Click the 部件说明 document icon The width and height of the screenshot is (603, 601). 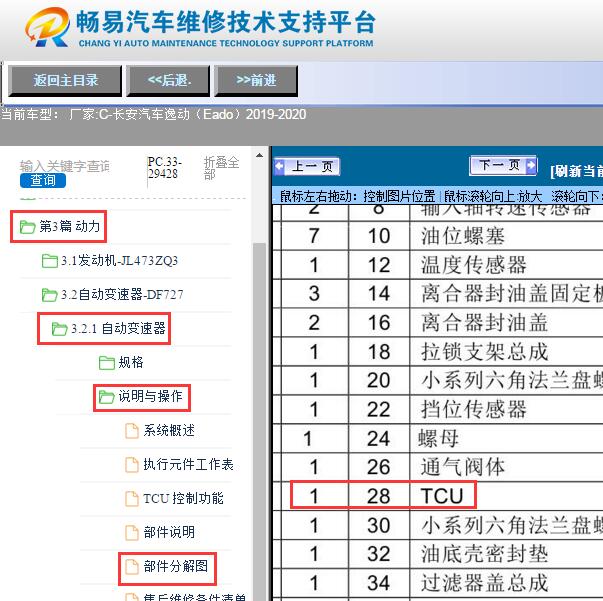click(x=132, y=533)
